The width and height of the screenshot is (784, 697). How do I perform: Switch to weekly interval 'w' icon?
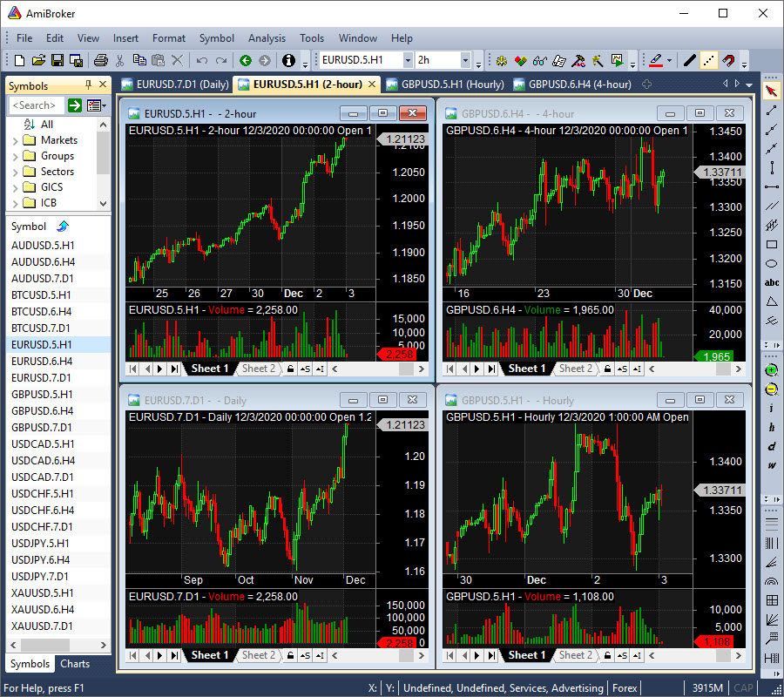[772, 465]
